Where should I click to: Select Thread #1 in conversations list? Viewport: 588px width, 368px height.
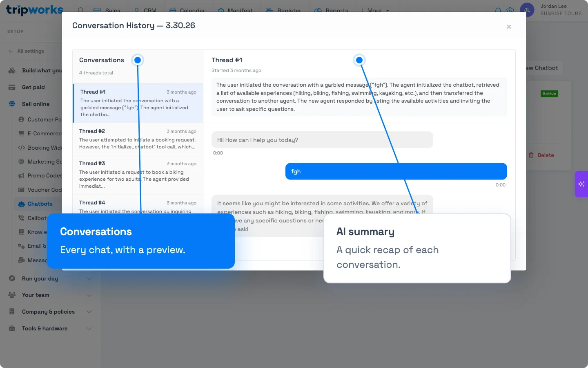pos(138,103)
